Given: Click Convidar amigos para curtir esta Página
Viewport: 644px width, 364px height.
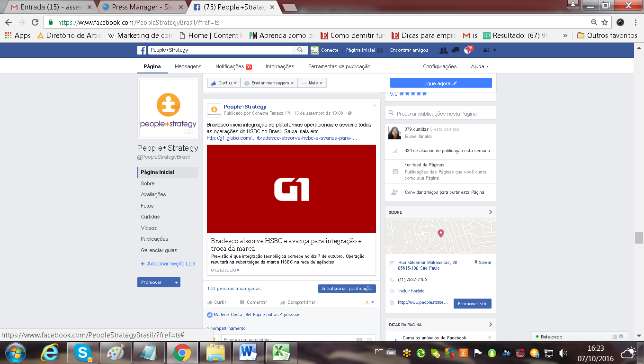Looking at the screenshot, I should (444, 192).
